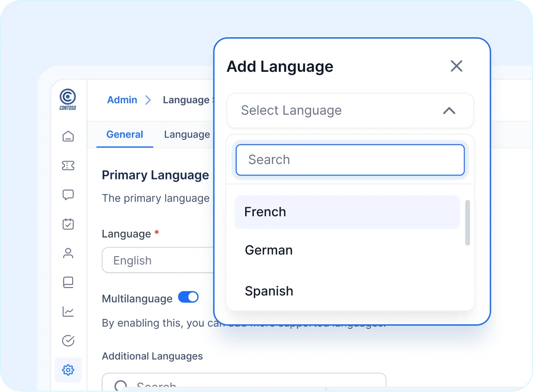Open the Analytics chart icon in sidebar
The width and height of the screenshot is (533, 392).
tap(68, 312)
